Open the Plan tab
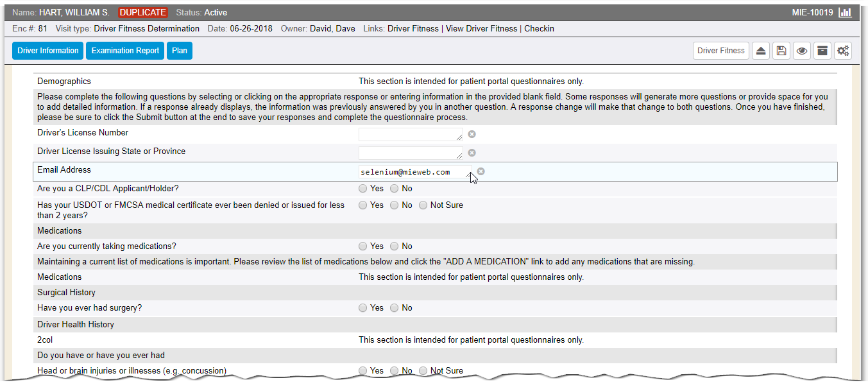868x387 pixels. pyautogui.click(x=180, y=51)
